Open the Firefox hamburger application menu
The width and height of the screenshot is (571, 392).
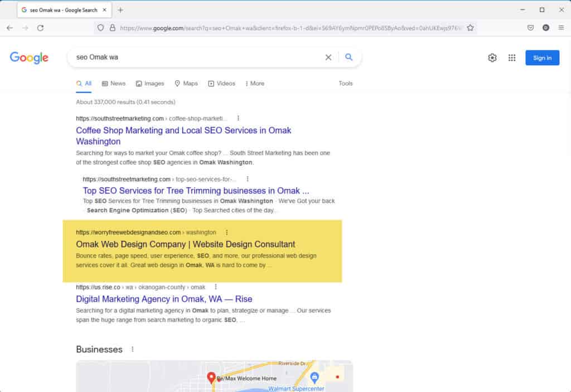[x=561, y=28]
